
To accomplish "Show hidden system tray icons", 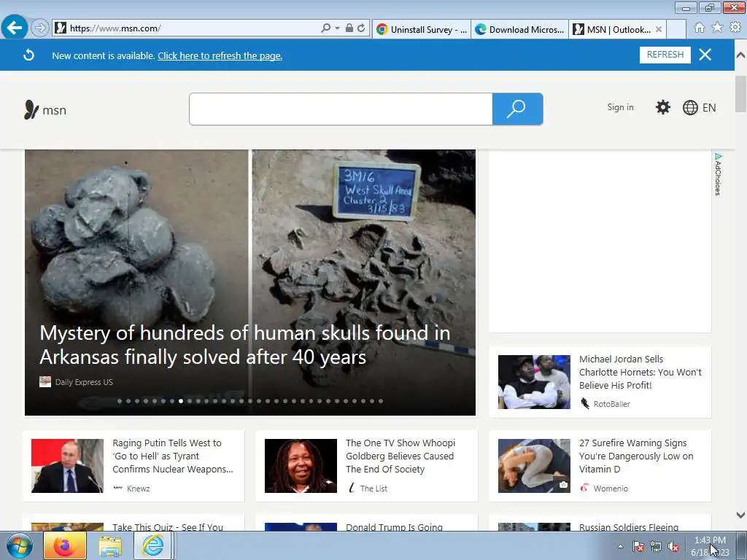I will pyautogui.click(x=620, y=546).
